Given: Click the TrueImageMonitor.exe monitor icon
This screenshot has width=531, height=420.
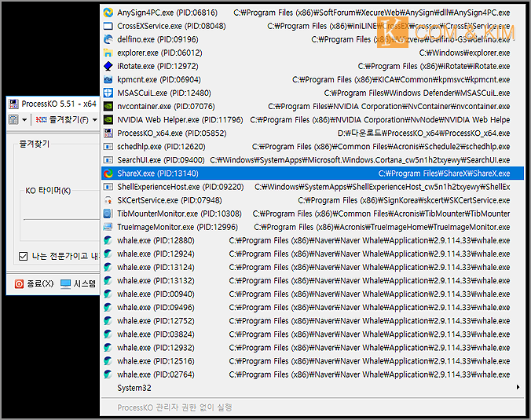Looking at the screenshot, I should point(108,227).
